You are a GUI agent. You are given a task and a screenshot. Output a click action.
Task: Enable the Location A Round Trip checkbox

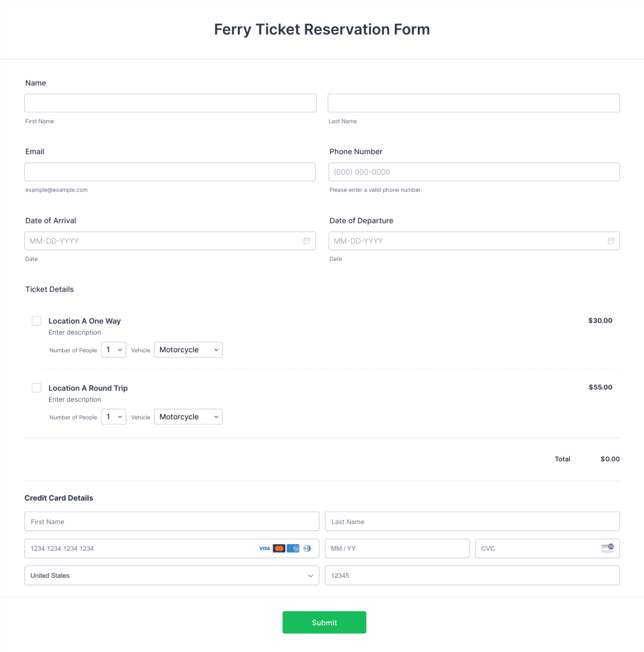(36, 388)
